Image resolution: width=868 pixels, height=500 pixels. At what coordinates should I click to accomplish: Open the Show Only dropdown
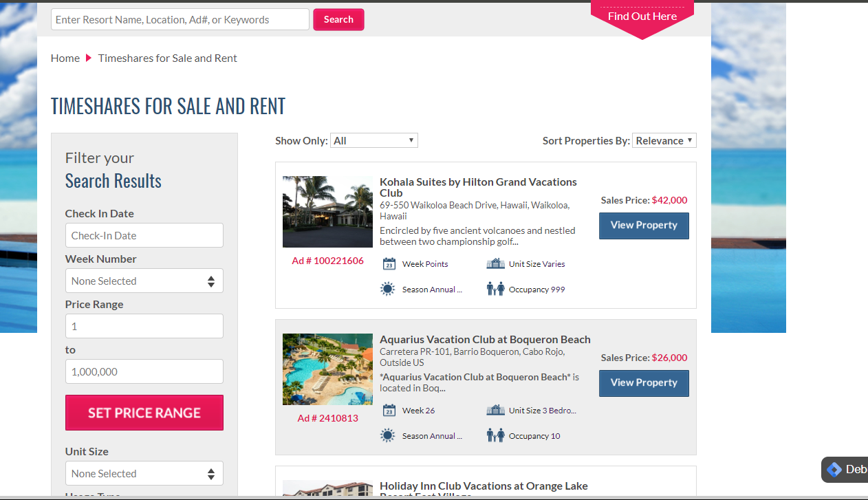pyautogui.click(x=374, y=140)
